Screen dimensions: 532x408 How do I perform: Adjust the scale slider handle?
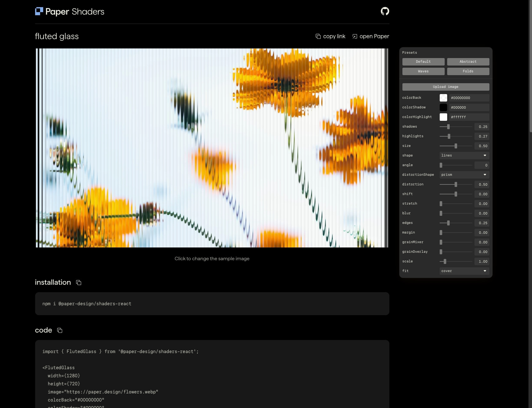[x=445, y=261]
